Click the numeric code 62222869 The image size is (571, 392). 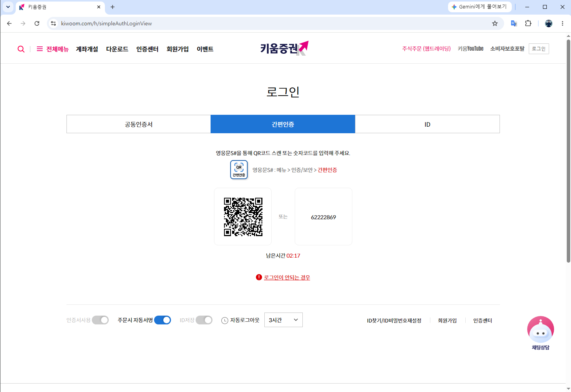(x=324, y=217)
